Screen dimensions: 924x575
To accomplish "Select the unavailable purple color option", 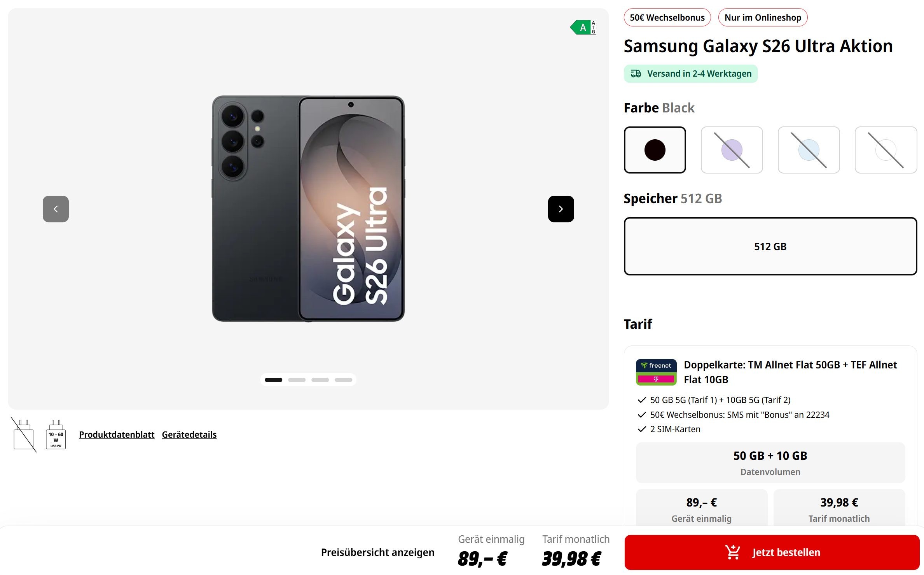I will click(x=732, y=150).
